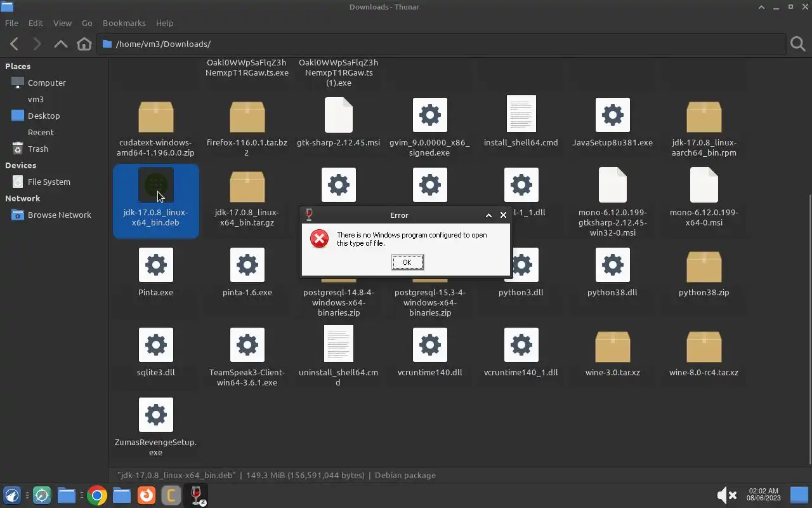Click the muted volume icon in the tray
The image size is (812, 508).
click(x=726, y=495)
